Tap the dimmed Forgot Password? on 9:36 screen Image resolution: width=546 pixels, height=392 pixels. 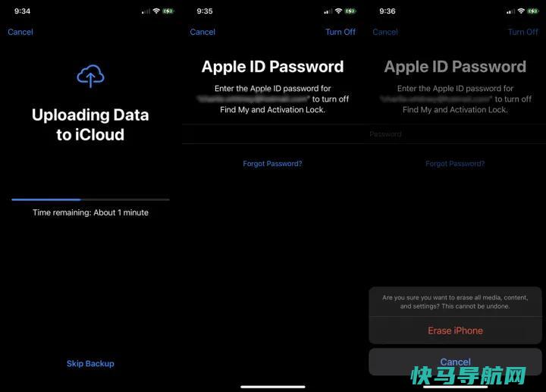pos(455,164)
